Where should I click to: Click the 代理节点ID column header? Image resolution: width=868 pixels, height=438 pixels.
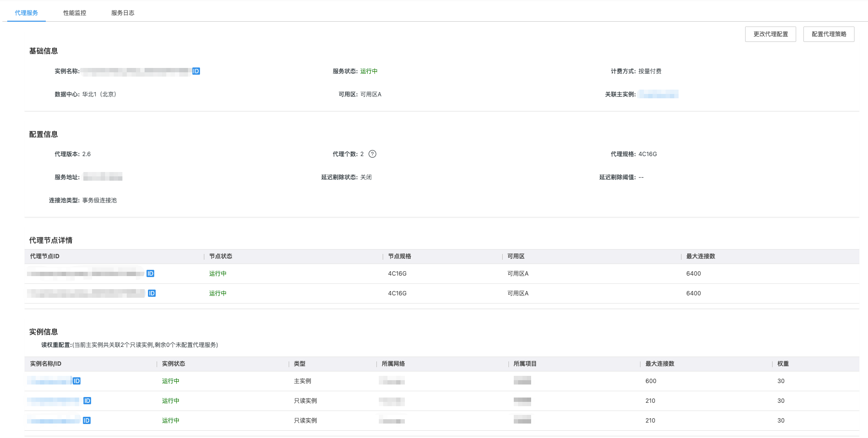tap(45, 256)
